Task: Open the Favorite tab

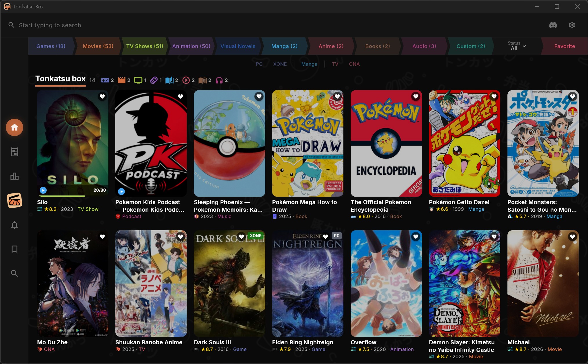Action: coord(565,46)
